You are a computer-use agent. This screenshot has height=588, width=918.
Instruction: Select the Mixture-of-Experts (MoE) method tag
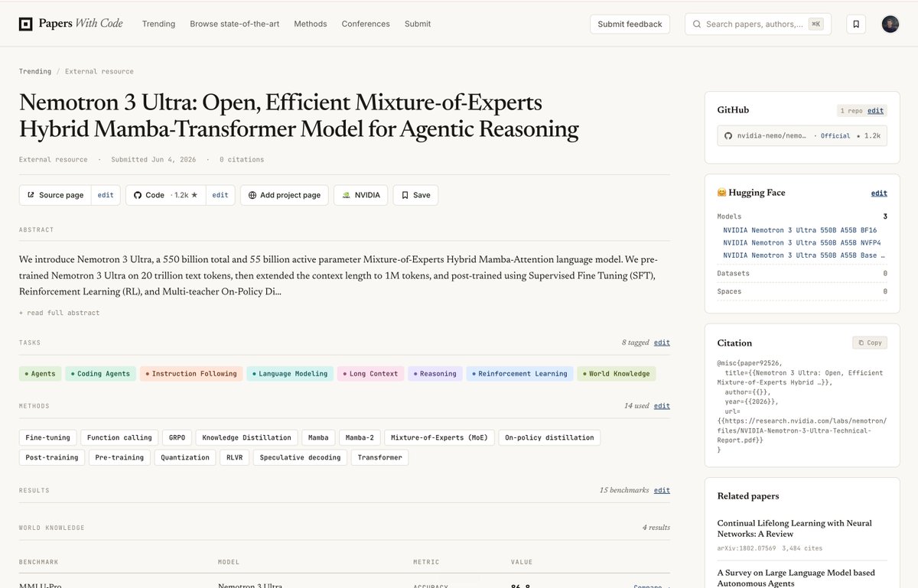[439, 437]
